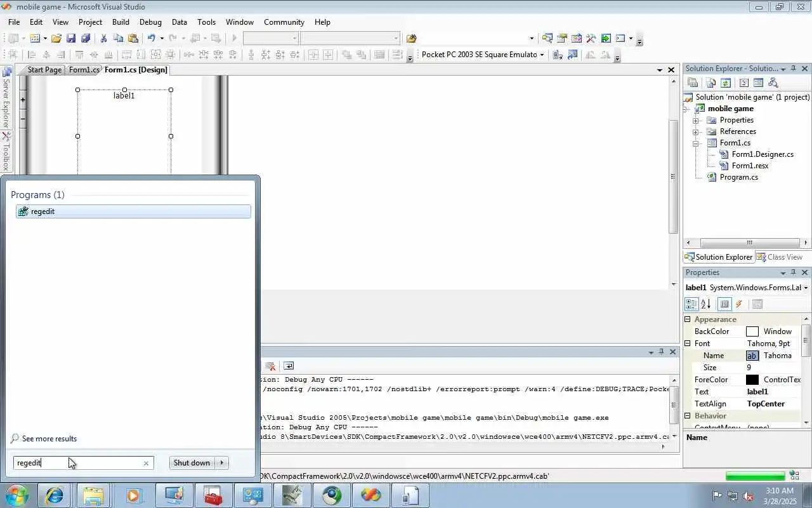812x508 pixels.
Task: Click See more results link
Action: 49,439
